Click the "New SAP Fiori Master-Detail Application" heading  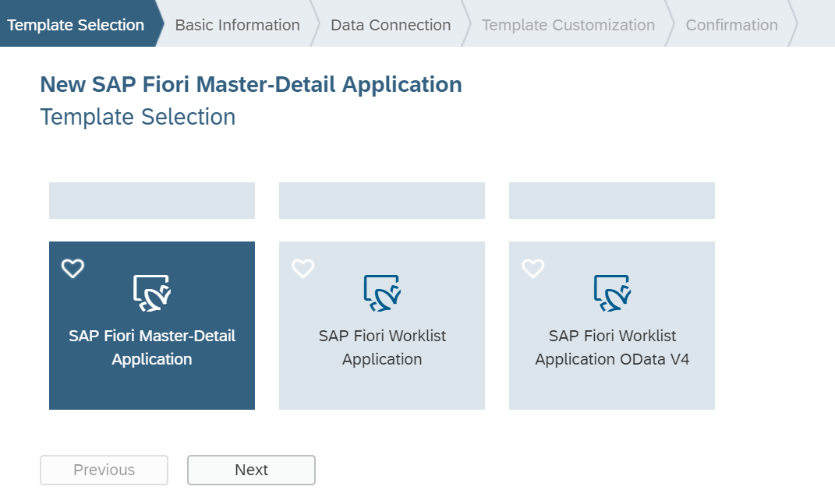250,84
